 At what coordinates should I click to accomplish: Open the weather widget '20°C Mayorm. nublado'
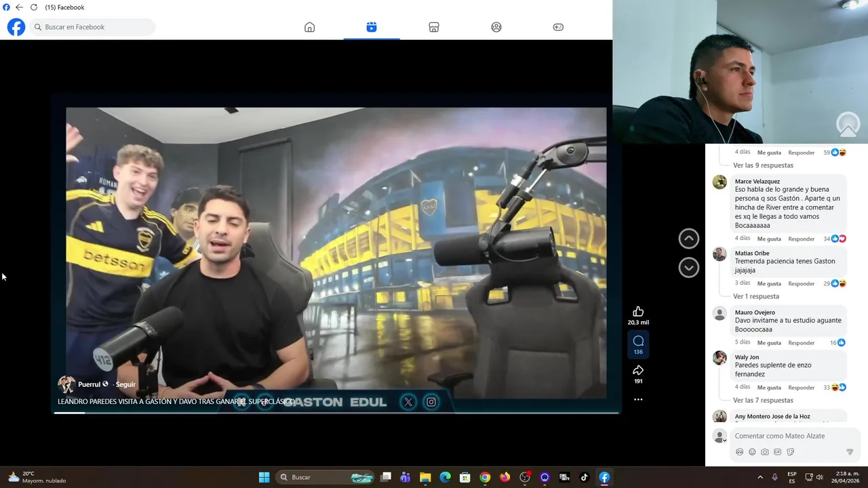37,477
